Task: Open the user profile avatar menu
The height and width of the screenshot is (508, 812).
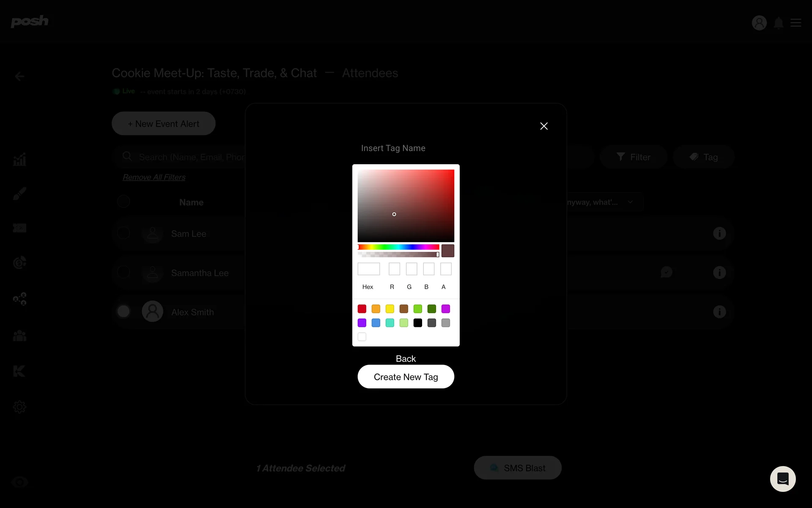Action: (x=759, y=23)
